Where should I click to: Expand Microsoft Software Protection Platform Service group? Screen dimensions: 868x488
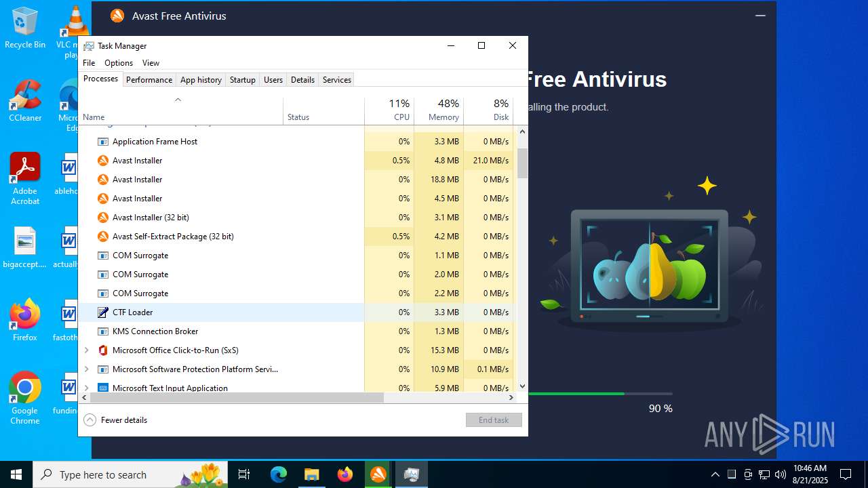coord(86,369)
